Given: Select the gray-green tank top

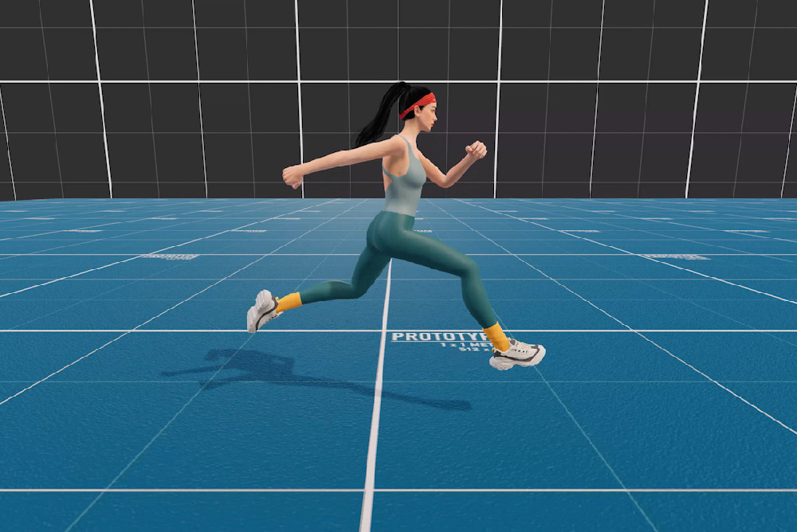Looking at the screenshot, I should click(404, 183).
